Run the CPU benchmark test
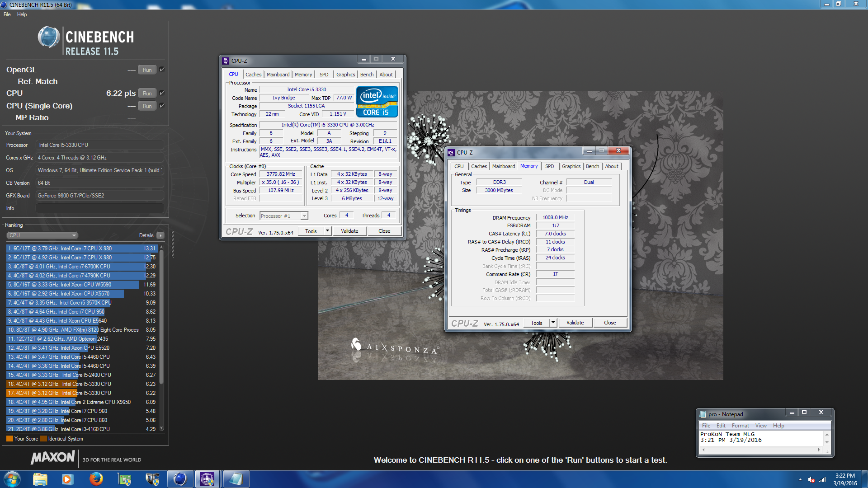 (x=147, y=94)
